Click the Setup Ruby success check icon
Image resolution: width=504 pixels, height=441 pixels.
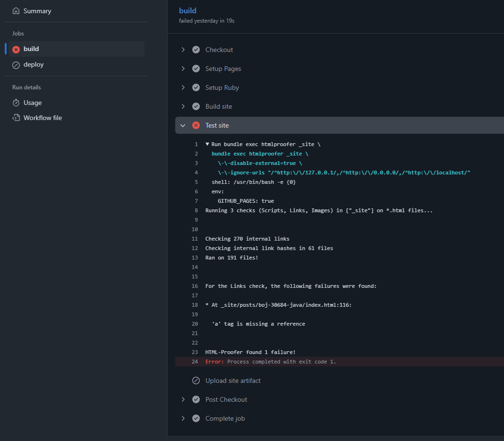[x=196, y=87]
